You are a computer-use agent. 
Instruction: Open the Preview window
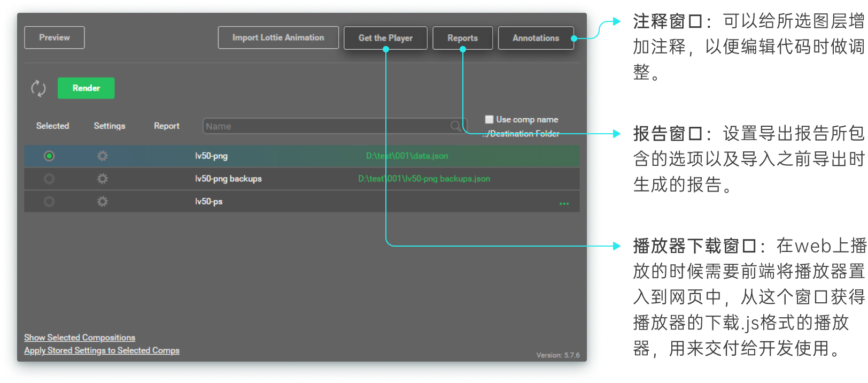(55, 37)
